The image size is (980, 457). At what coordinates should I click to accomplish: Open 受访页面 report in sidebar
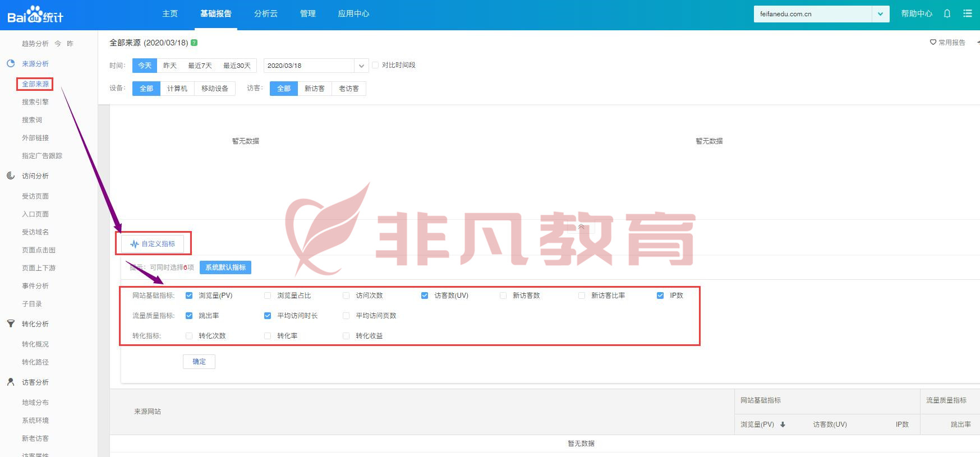[35, 196]
